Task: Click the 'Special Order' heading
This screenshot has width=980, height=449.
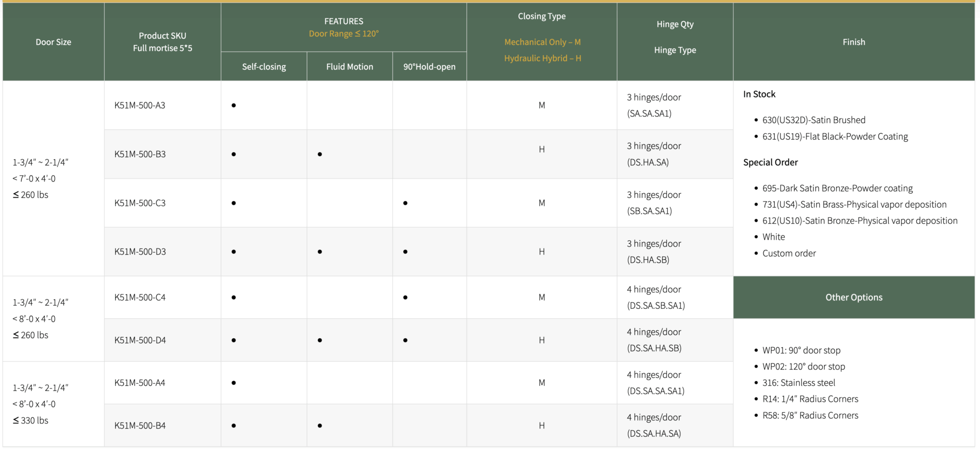Action: [770, 162]
